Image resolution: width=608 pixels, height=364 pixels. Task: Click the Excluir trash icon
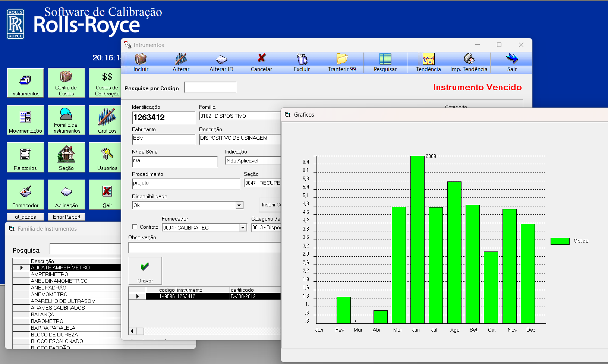302,59
